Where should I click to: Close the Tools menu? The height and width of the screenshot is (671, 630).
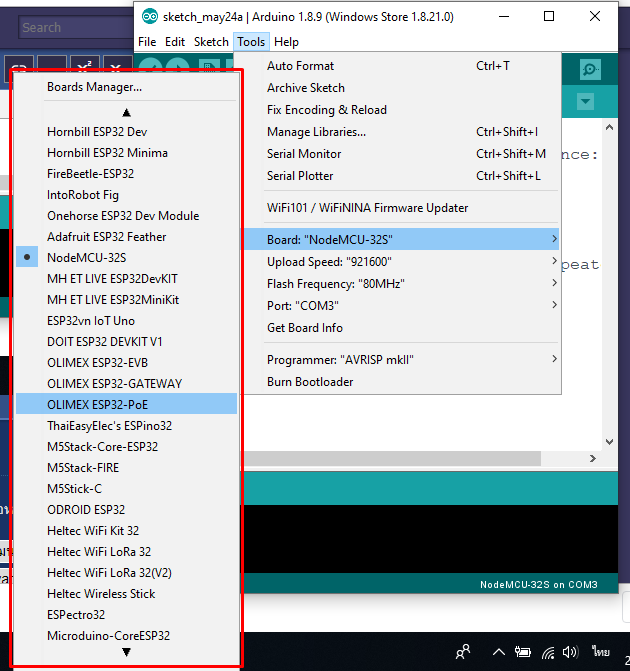(251, 42)
